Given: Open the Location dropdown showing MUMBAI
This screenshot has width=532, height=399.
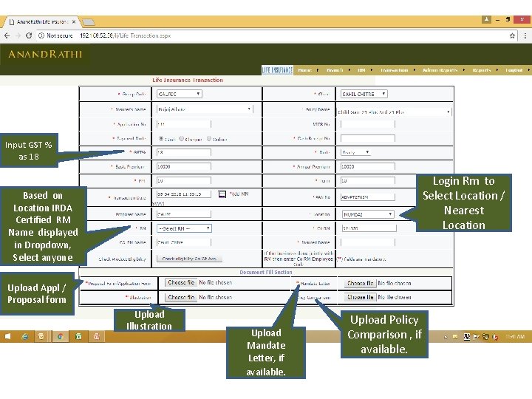Looking at the screenshot, I should coord(368,214).
